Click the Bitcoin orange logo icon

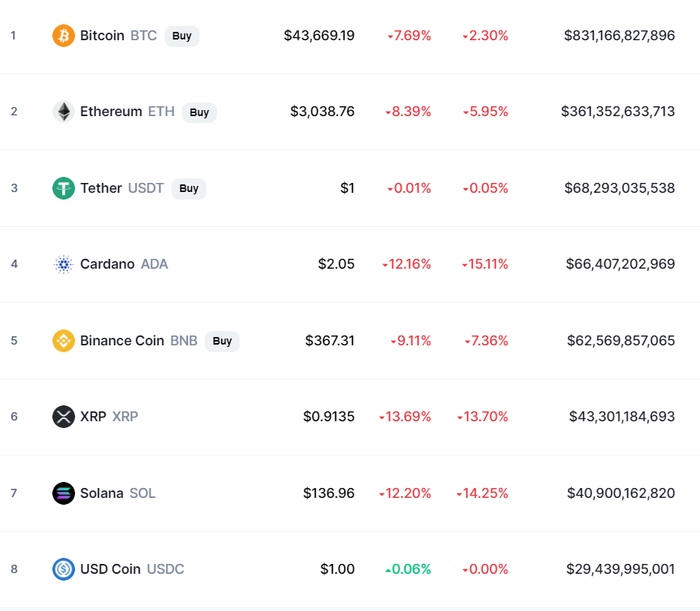click(x=64, y=35)
